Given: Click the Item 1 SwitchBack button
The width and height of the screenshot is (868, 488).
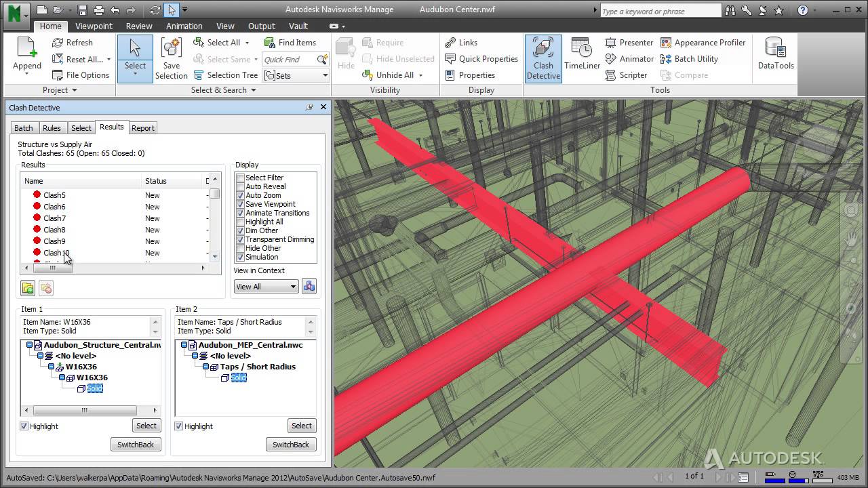Looking at the screenshot, I should pos(136,445).
